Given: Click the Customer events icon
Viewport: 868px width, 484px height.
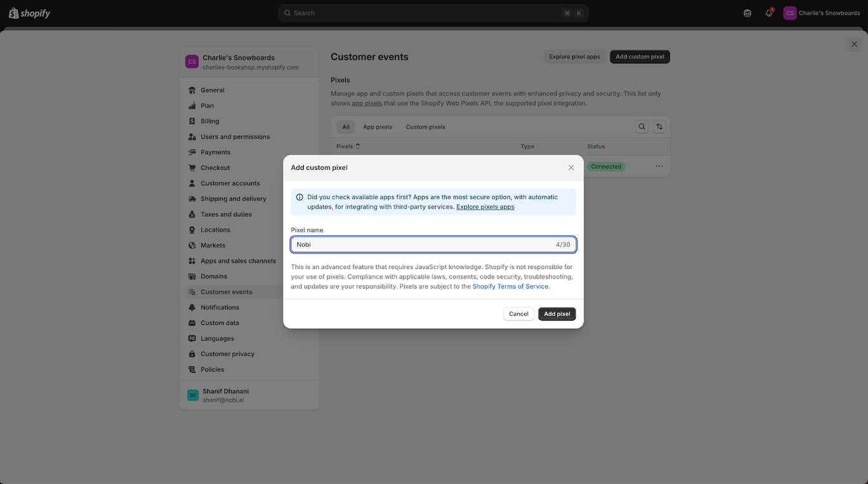Looking at the screenshot, I should [x=192, y=292].
